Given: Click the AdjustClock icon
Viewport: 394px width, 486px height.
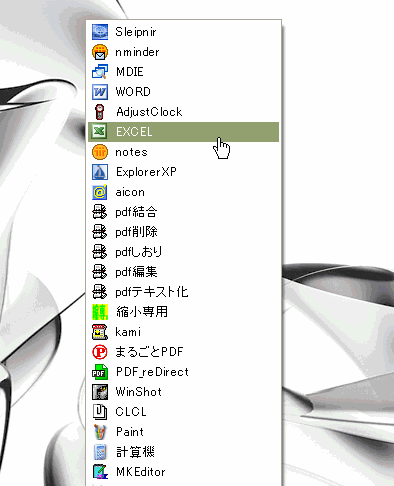Looking at the screenshot, I should (100, 112).
